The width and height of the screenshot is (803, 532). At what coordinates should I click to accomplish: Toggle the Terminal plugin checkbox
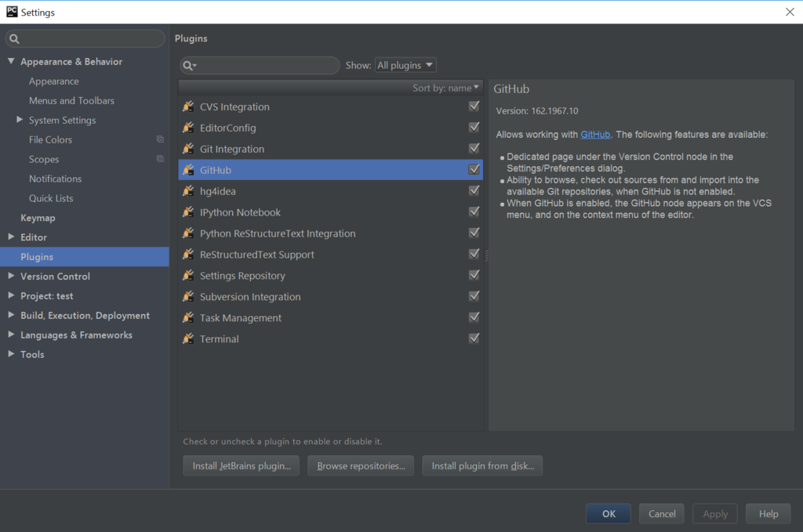pos(474,338)
